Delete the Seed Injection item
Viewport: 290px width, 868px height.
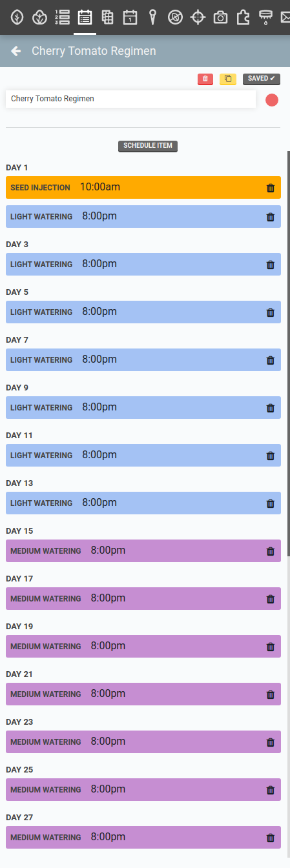click(271, 188)
